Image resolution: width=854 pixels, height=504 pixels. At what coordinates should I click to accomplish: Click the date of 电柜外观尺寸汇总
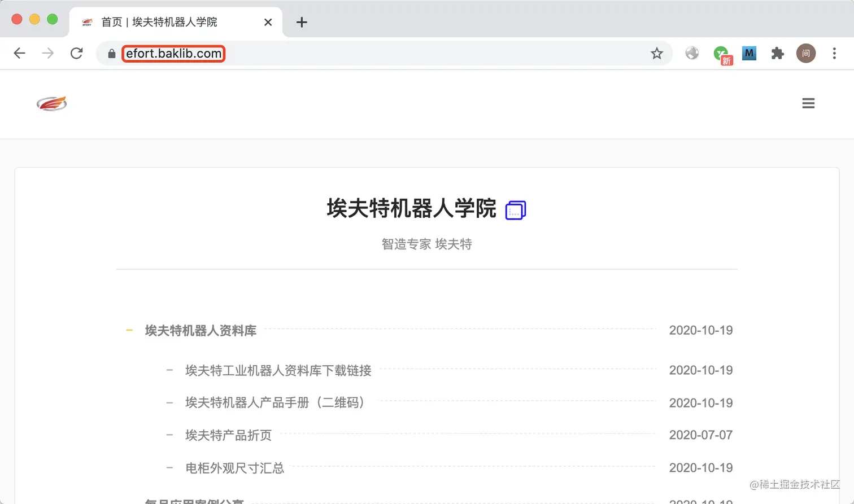[x=701, y=468]
